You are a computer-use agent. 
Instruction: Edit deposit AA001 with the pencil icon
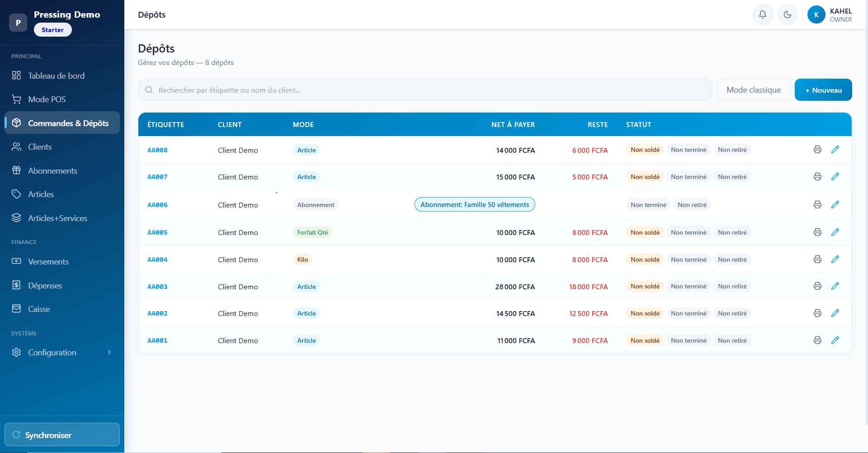(x=835, y=340)
